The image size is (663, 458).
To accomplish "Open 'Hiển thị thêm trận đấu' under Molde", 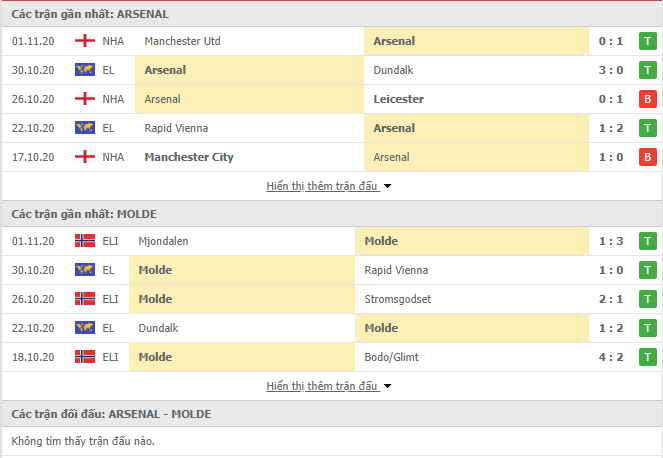I will tap(322, 386).
